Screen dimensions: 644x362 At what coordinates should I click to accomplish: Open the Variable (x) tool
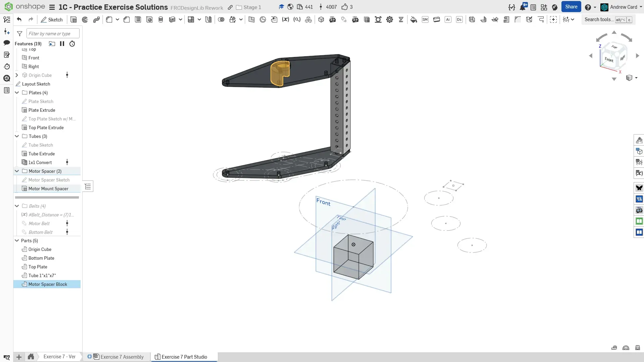point(285,19)
